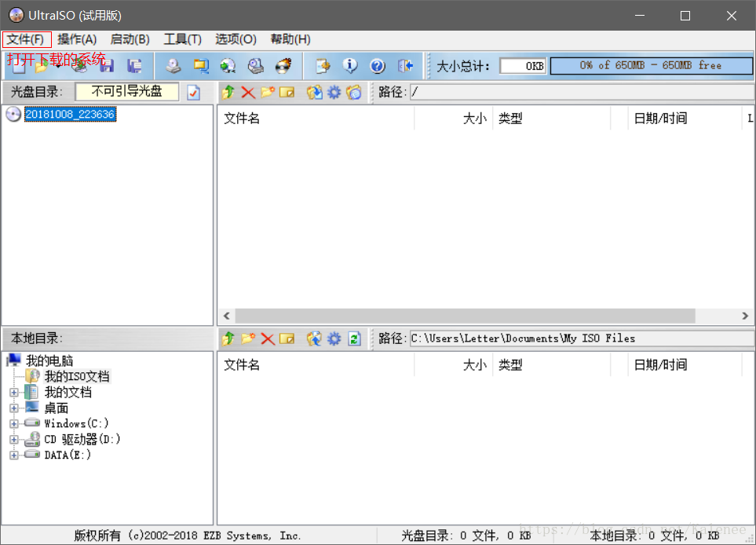Sort 光盘目录 list by 类型 column

[552, 118]
